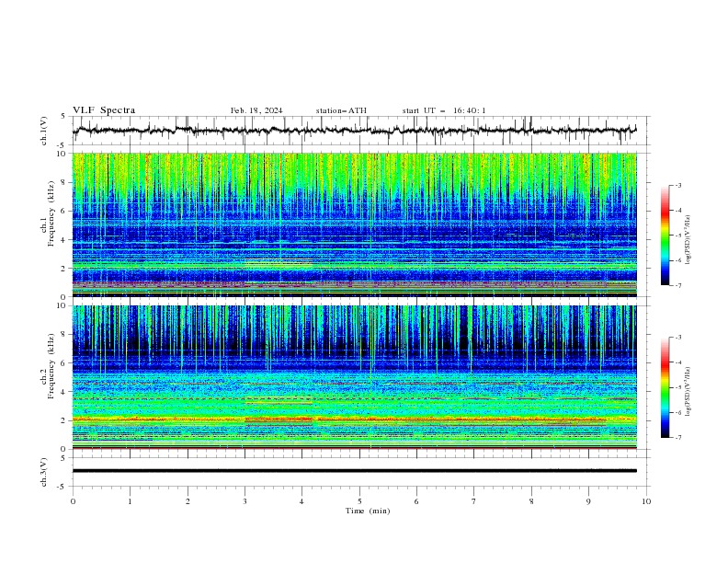Click the 'Time (min)' axis label
This screenshot has width=728, height=563.
point(368,511)
